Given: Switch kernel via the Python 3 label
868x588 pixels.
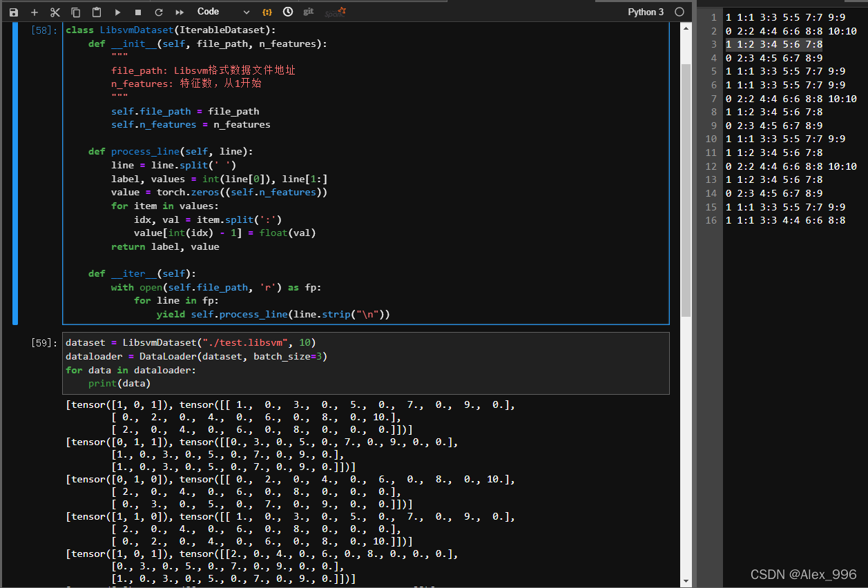Looking at the screenshot, I should (646, 12).
